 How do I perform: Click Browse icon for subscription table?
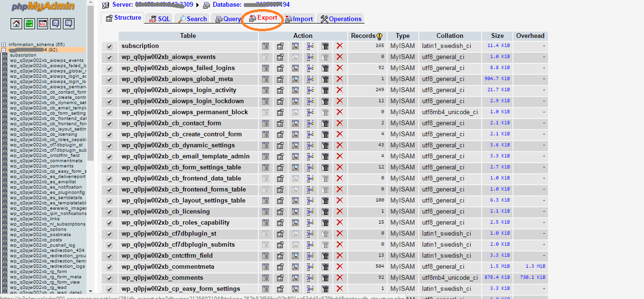[266, 46]
